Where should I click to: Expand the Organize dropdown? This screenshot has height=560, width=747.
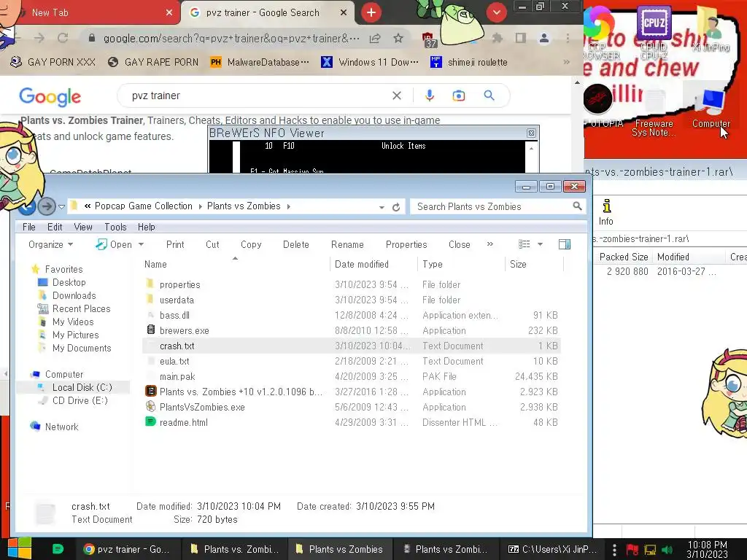pyautogui.click(x=50, y=244)
